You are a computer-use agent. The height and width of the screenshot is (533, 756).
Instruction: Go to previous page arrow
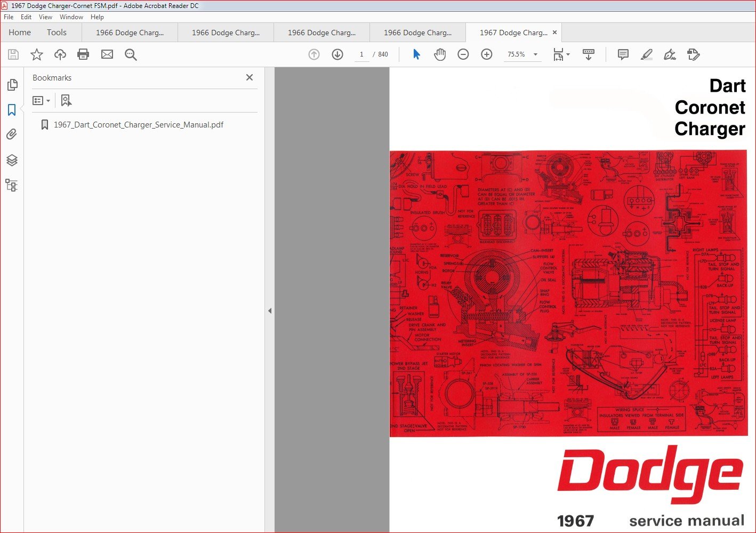click(x=314, y=54)
